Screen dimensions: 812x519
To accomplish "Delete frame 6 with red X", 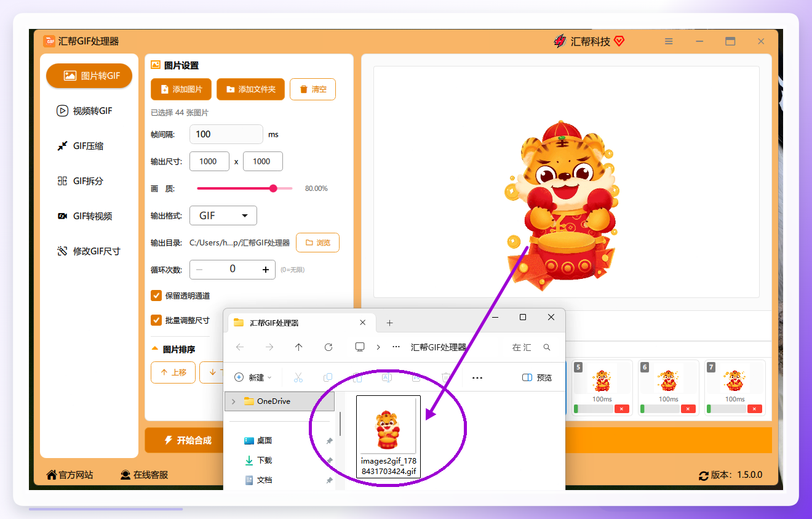I will 688,409.
